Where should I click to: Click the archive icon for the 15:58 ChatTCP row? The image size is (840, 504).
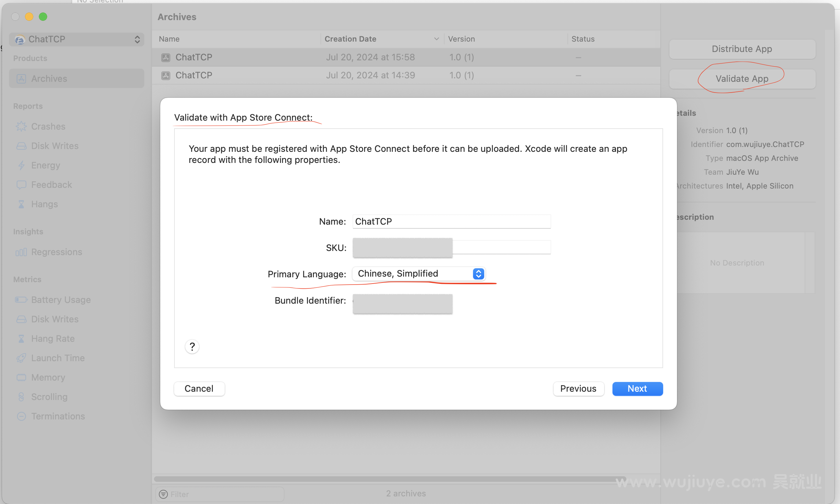(166, 58)
